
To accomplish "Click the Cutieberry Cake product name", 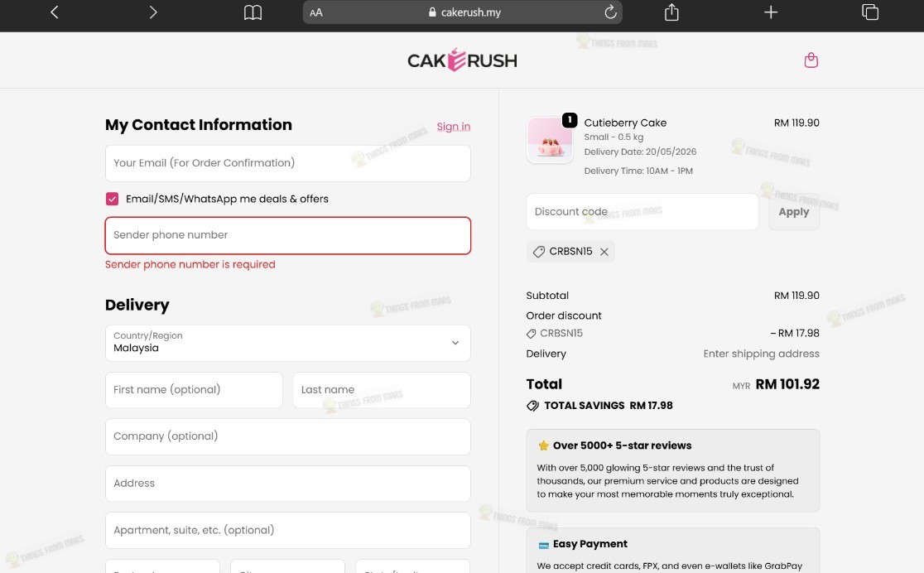I will point(625,123).
